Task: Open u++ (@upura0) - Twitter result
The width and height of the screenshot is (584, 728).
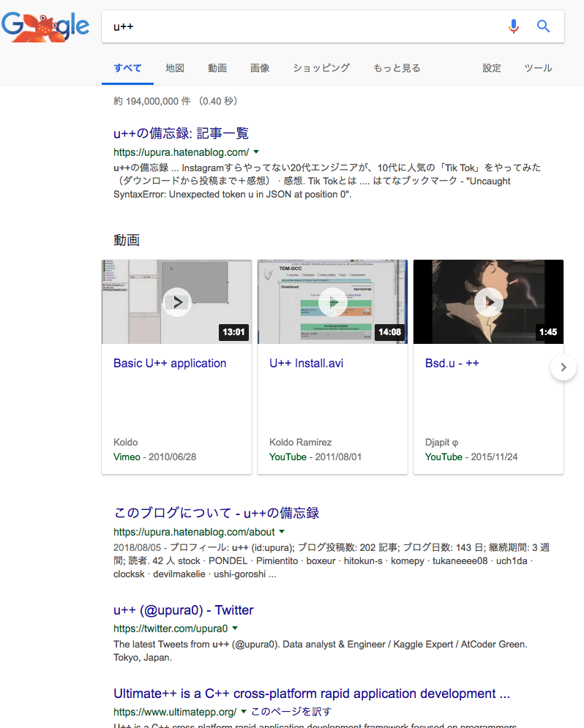Action: click(184, 610)
